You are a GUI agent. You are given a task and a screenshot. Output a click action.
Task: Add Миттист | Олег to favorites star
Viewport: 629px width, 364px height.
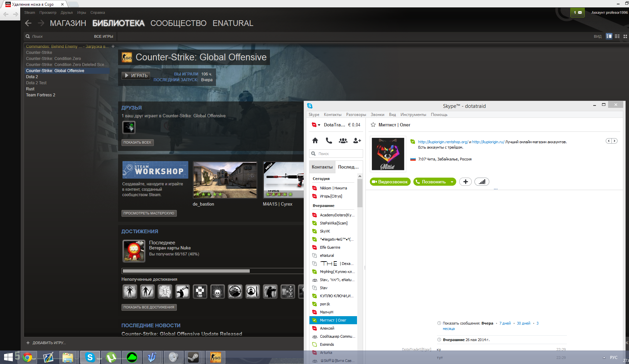[373, 125]
